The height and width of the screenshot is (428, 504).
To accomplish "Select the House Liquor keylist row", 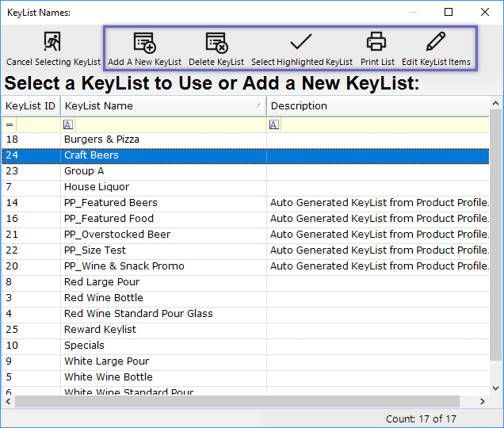I will 97,187.
